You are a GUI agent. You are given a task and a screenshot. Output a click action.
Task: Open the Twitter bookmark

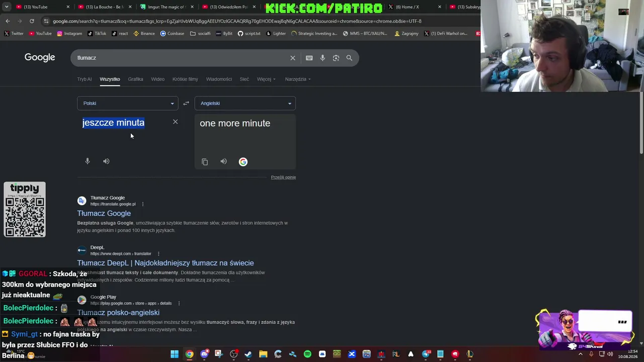coord(14,34)
